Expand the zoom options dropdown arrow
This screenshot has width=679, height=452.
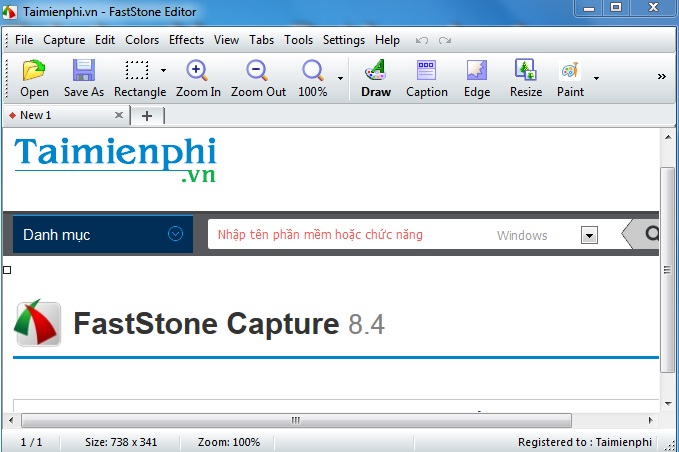340,78
